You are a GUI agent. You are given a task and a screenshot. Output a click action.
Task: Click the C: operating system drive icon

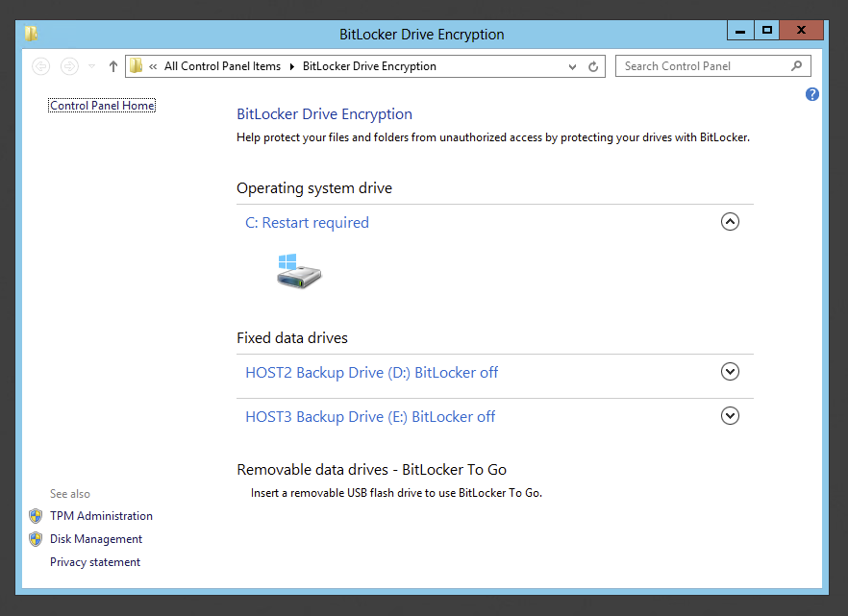[x=299, y=272]
